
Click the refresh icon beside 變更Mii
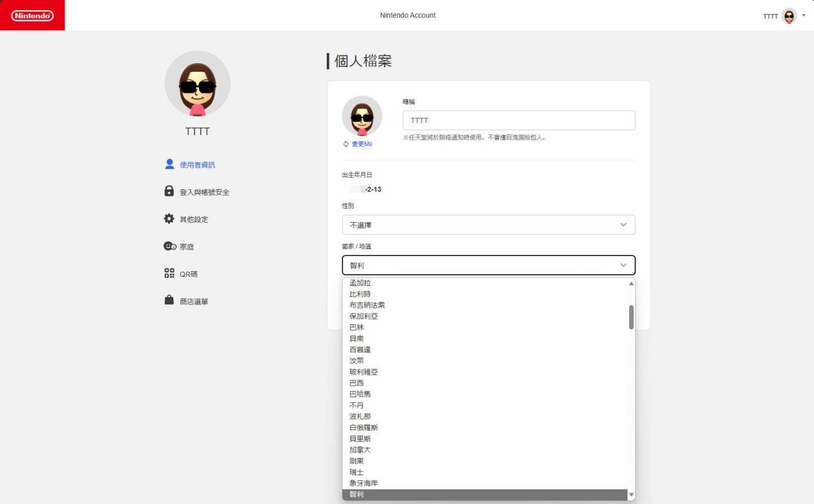click(x=346, y=144)
